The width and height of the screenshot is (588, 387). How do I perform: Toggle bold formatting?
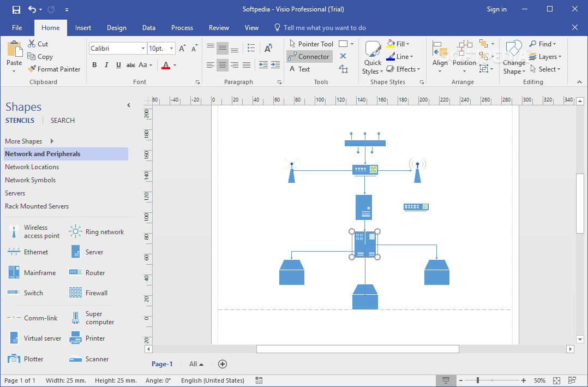(x=94, y=64)
